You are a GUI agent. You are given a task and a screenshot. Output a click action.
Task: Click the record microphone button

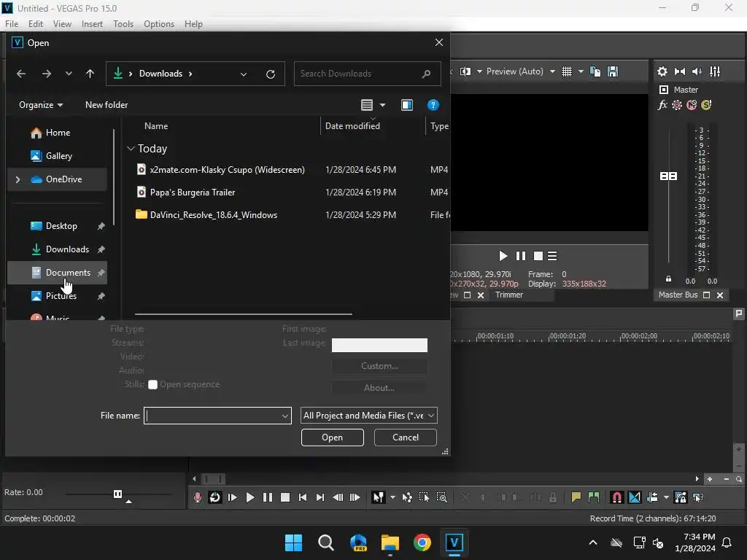point(197,497)
